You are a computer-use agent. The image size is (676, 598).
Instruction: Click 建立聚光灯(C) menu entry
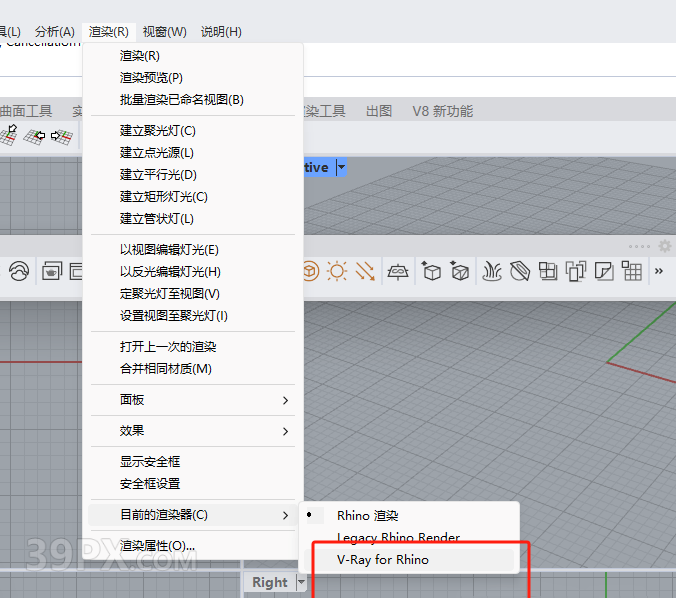pyautogui.click(x=158, y=130)
